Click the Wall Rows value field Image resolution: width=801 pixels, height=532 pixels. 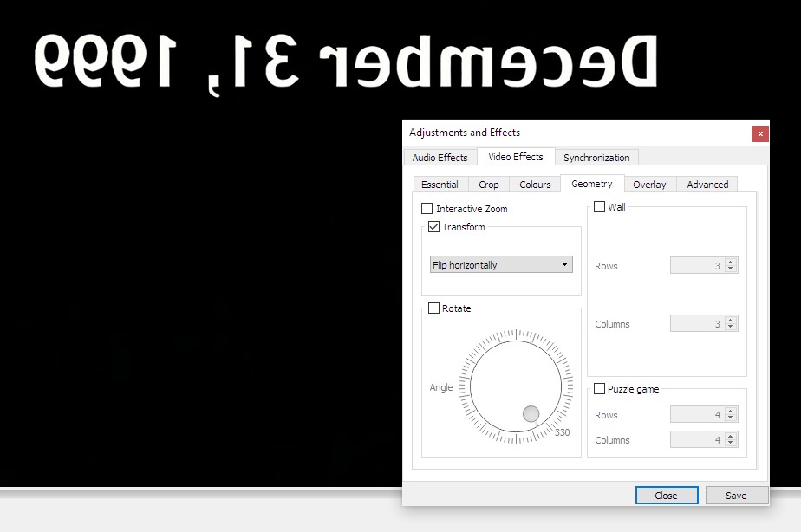(x=698, y=265)
